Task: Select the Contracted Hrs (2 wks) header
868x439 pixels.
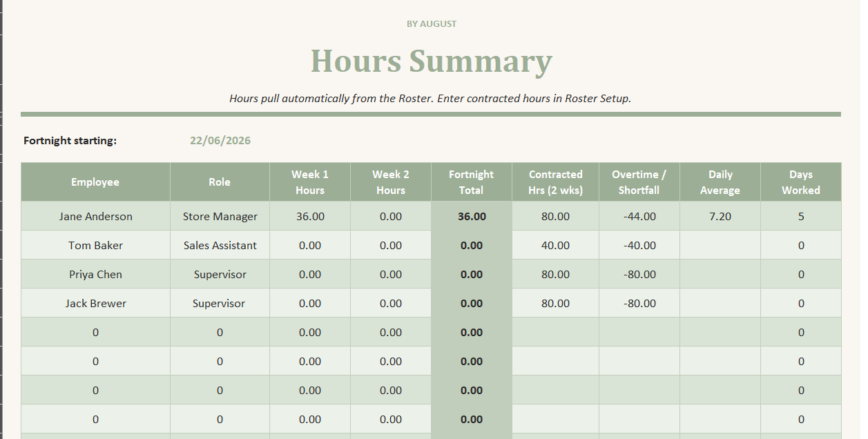Action: coord(555,182)
